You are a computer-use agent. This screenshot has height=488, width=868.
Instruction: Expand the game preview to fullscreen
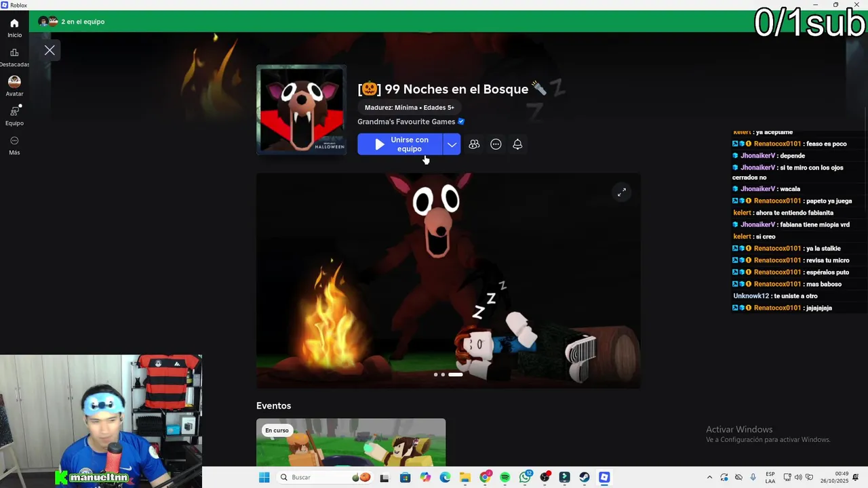click(x=621, y=192)
